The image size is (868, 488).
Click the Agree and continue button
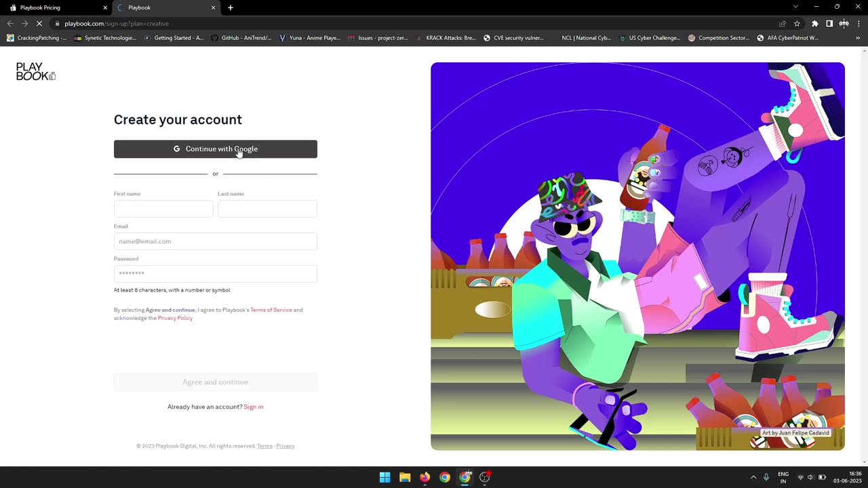(216, 382)
